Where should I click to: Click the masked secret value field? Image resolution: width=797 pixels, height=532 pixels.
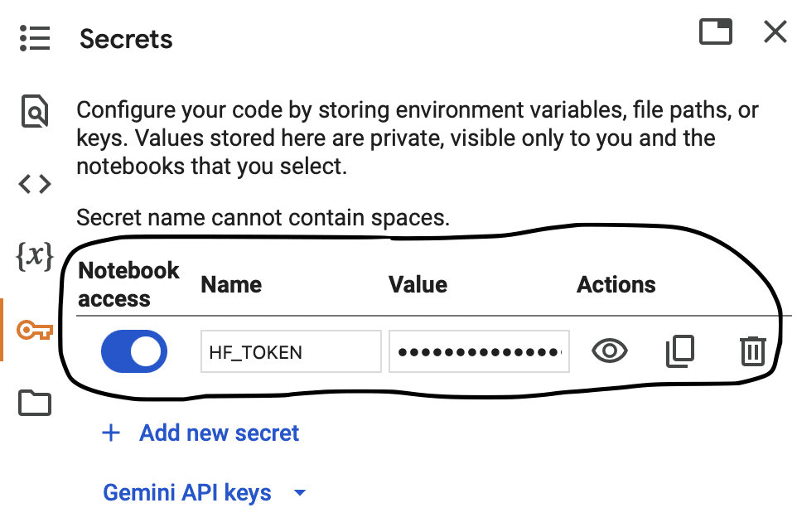pyautogui.click(x=479, y=351)
